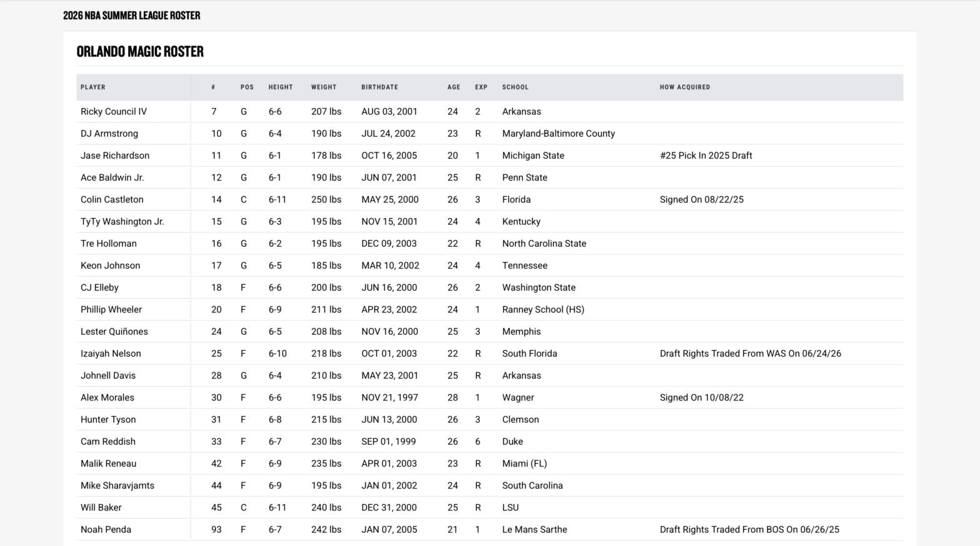Click 'Maryland-Baltimore County' school cell
Viewport: 980px width, 546px height.
tap(559, 133)
